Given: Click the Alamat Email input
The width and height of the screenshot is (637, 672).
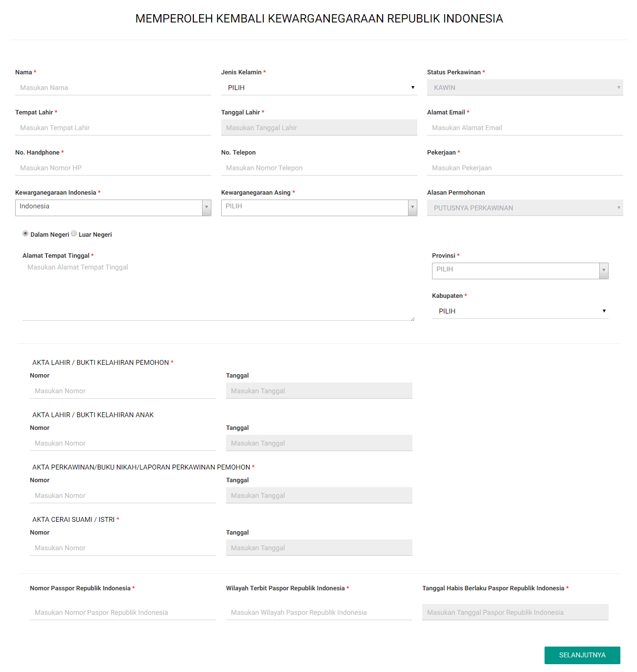Looking at the screenshot, I should [x=524, y=128].
